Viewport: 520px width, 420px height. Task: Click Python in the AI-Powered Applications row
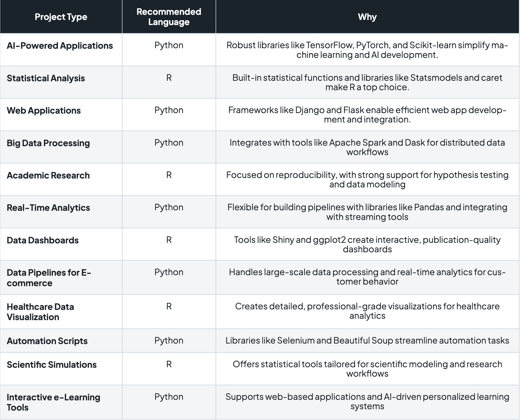(x=169, y=45)
